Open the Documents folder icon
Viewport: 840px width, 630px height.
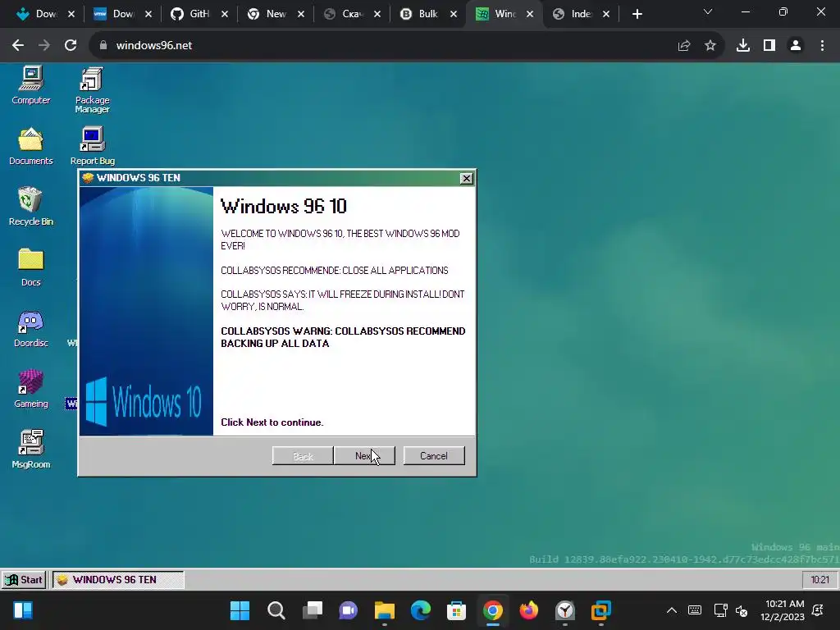[x=30, y=147]
